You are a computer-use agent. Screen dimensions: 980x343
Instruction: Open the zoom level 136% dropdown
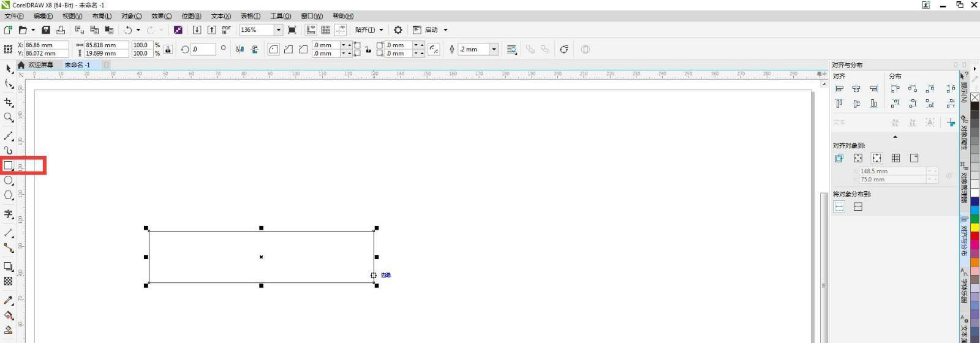(278, 30)
